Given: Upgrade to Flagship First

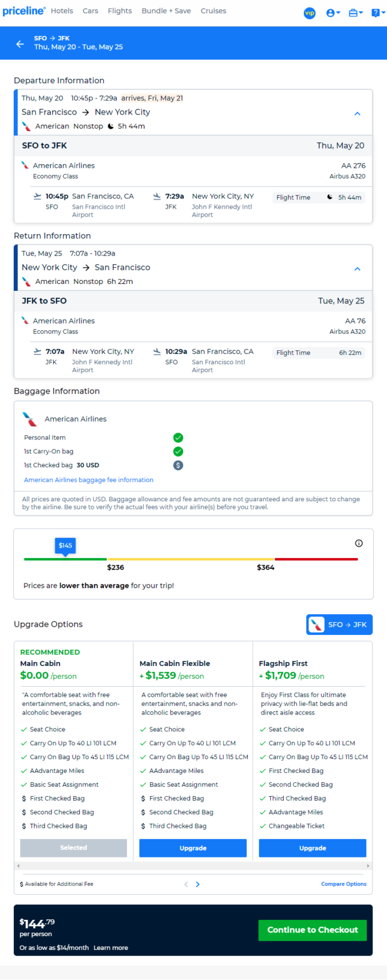Looking at the screenshot, I should 312,848.
